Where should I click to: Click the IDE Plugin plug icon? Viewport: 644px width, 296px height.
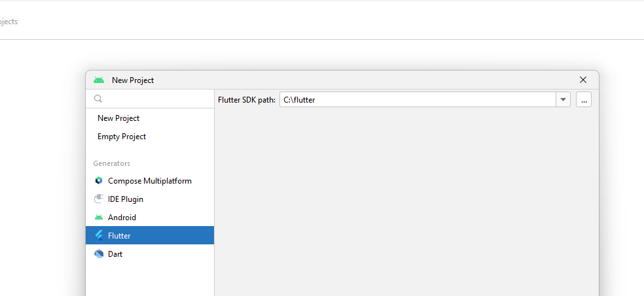[x=99, y=199]
